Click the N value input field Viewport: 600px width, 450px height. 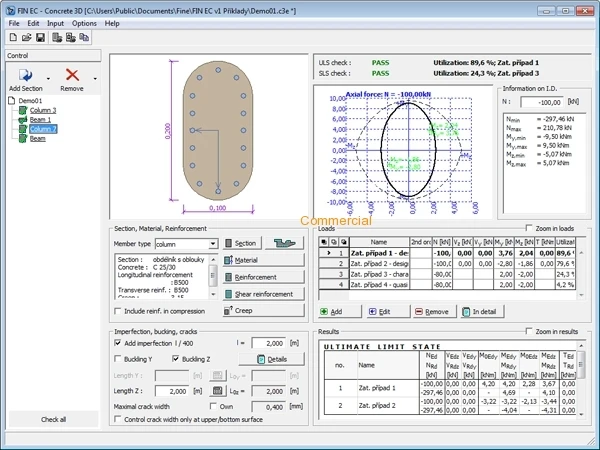point(542,102)
